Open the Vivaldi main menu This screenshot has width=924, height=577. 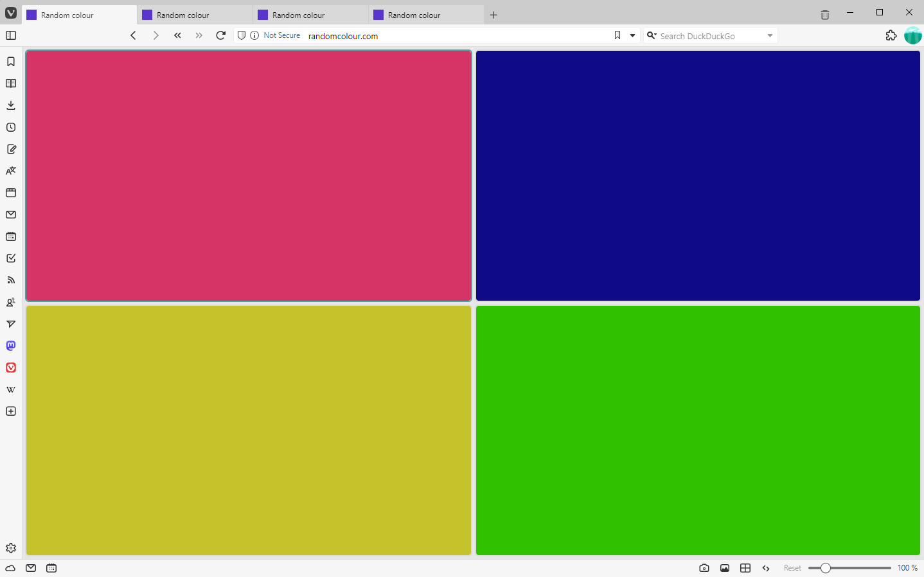point(11,13)
